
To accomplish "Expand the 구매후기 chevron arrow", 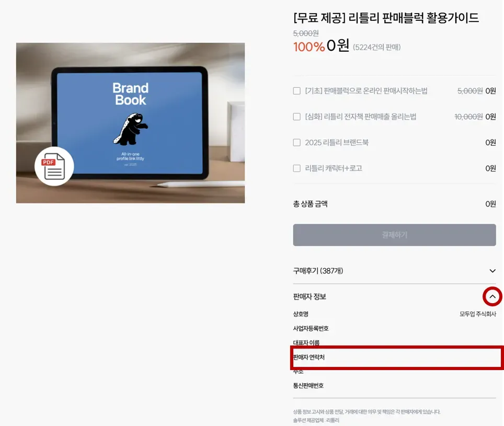I will (x=492, y=271).
